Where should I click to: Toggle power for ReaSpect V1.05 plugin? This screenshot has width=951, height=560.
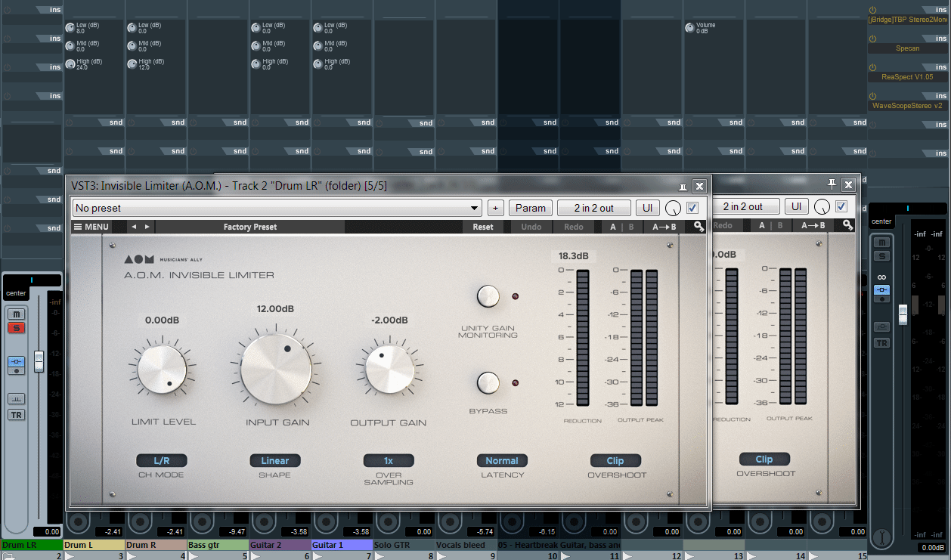(x=872, y=67)
